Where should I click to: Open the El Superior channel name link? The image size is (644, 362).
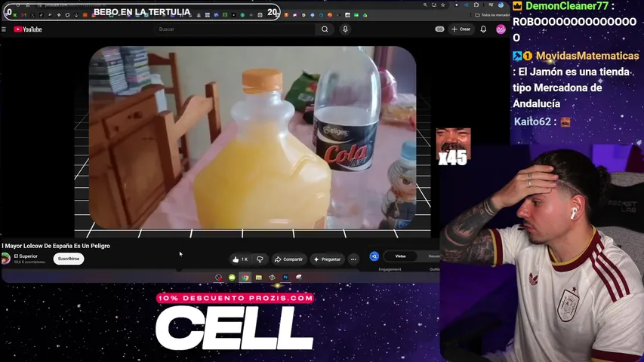coord(26,256)
